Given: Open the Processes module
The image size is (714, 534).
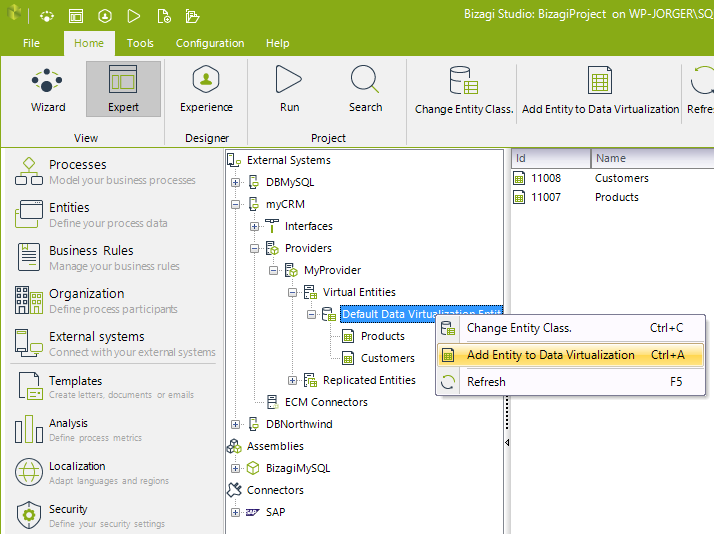Looking at the screenshot, I should pyautogui.click(x=105, y=172).
